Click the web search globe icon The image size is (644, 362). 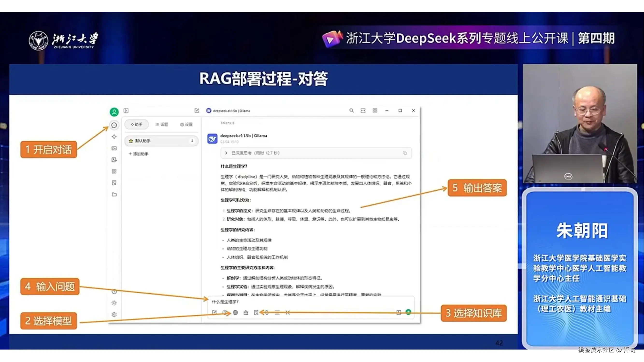click(x=235, y=313)
